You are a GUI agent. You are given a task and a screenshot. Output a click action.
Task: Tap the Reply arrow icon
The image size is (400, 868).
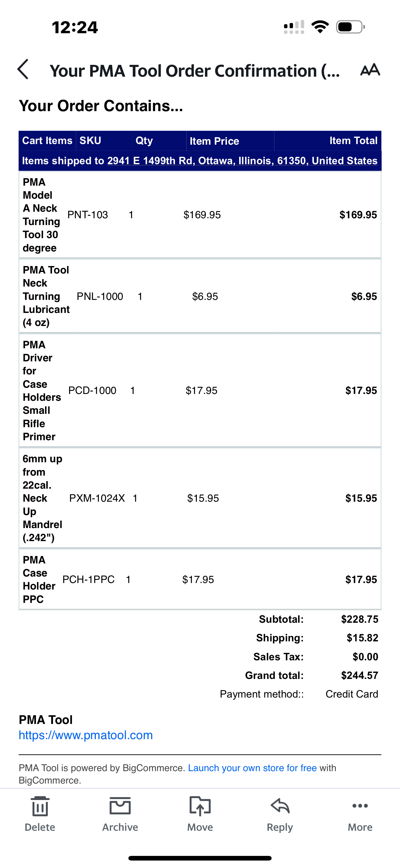click(x=280, y=806)
